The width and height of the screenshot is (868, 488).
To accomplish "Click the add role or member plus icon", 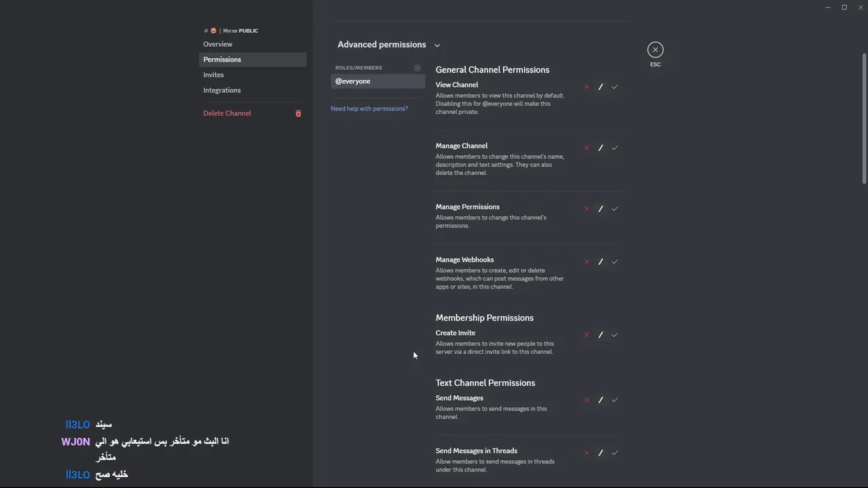I will pyautogui.click(x=417, y=68).
